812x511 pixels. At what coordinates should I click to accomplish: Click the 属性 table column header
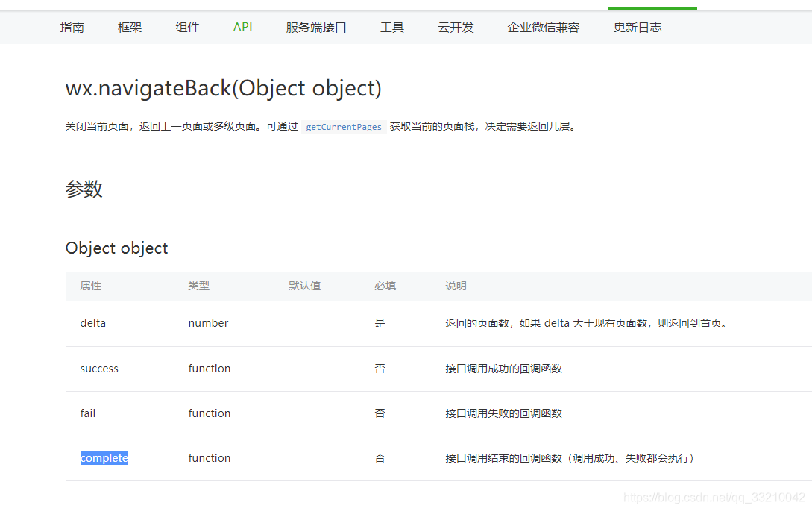tap(91, 286)
